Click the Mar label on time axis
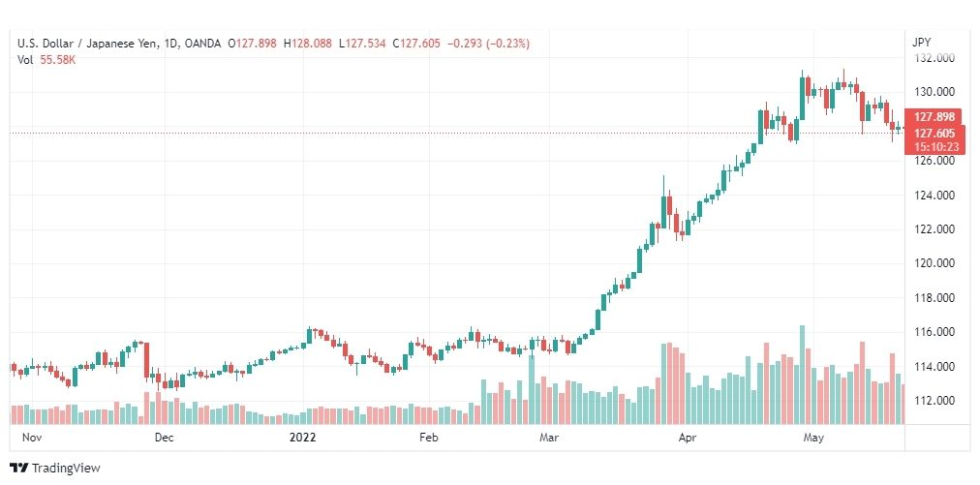The image size is (980, 485). pos(550,438)
